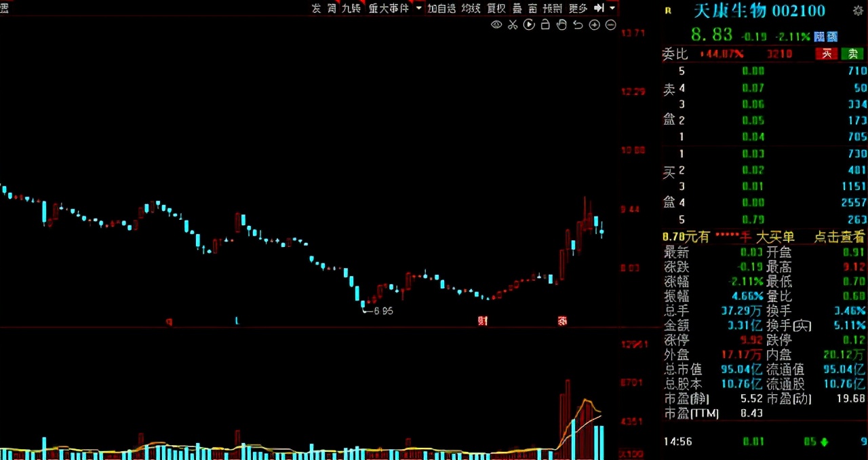Open the 更多 menu

click(578, 8)
